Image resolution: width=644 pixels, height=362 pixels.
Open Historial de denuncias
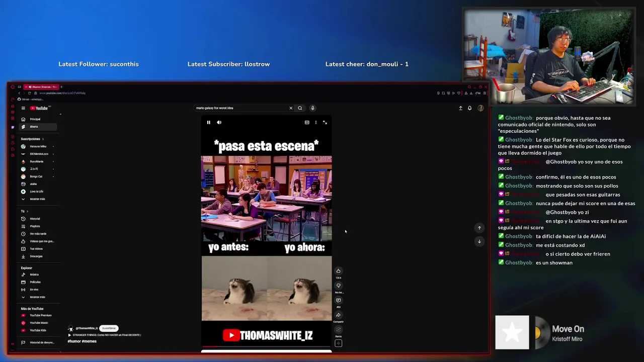pyautogui.click(x=38, y=342)
